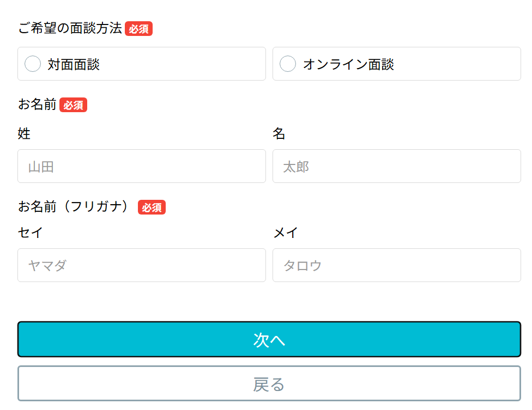Focus the 名 field with placeholder 太郎
The image size is (532, 410).
coord(396,166)
